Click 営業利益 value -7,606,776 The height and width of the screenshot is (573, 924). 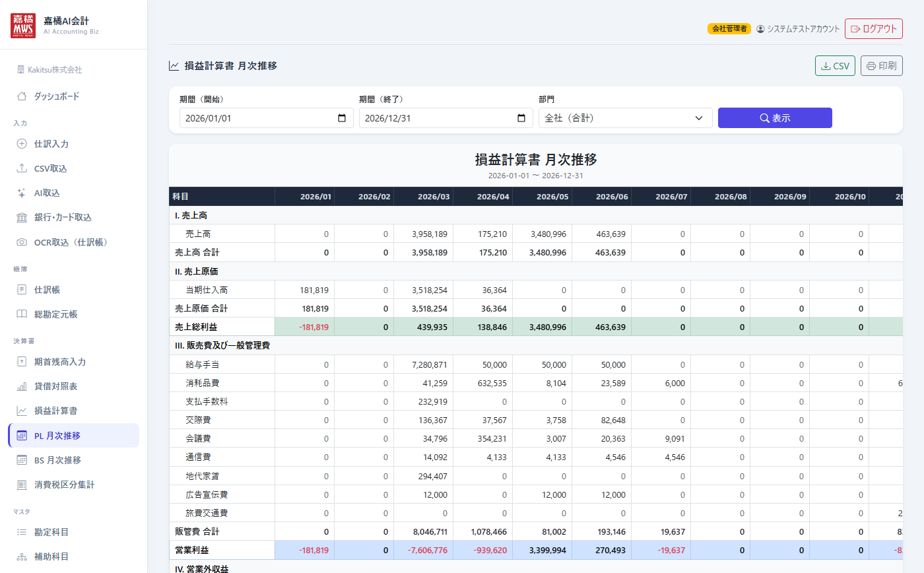[427, 550]
